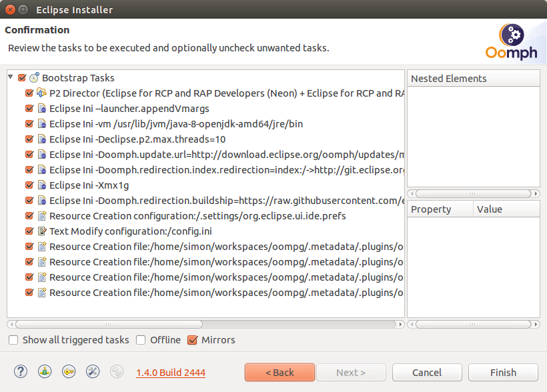Disable the Mirrors checkbox
Screen dimensions: 547x392
[192, 340]
